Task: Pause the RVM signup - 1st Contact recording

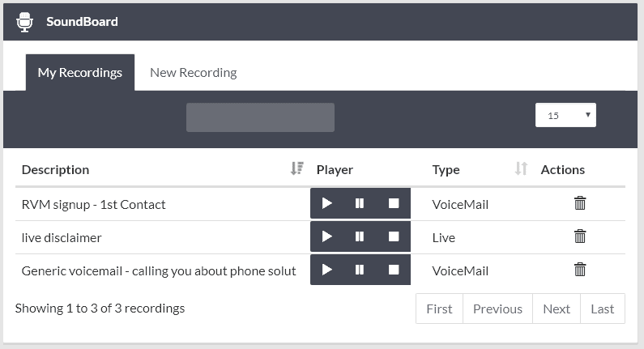Action: (360, 203)
